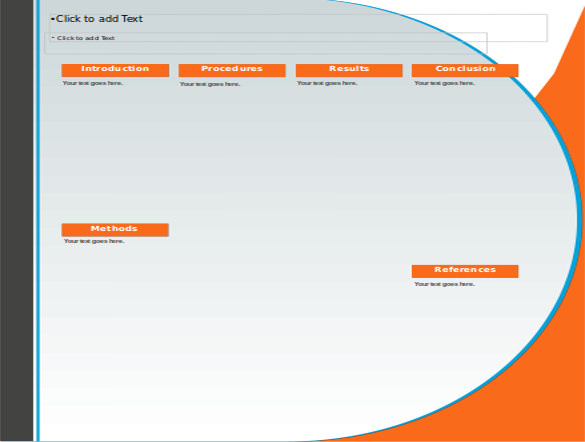Click the small 'Click to add Text' subtitle
585x442 pixels.
click(84, 38)
